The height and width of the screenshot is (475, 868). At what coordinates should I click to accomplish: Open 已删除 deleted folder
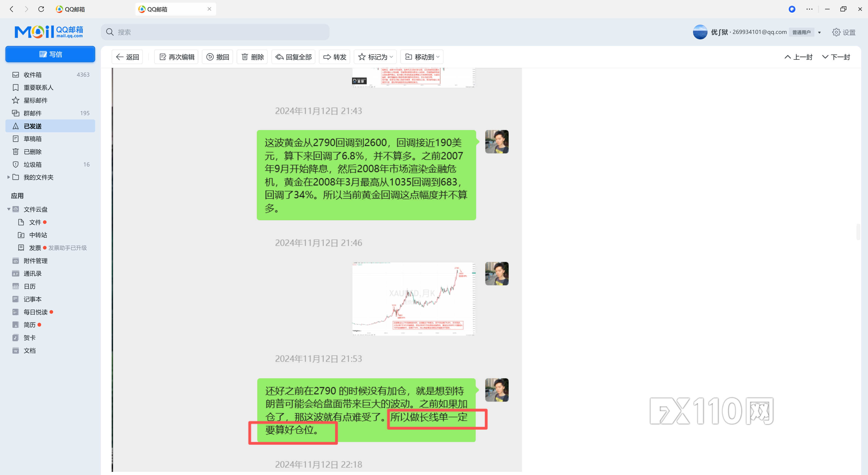(x=50, y=151)
